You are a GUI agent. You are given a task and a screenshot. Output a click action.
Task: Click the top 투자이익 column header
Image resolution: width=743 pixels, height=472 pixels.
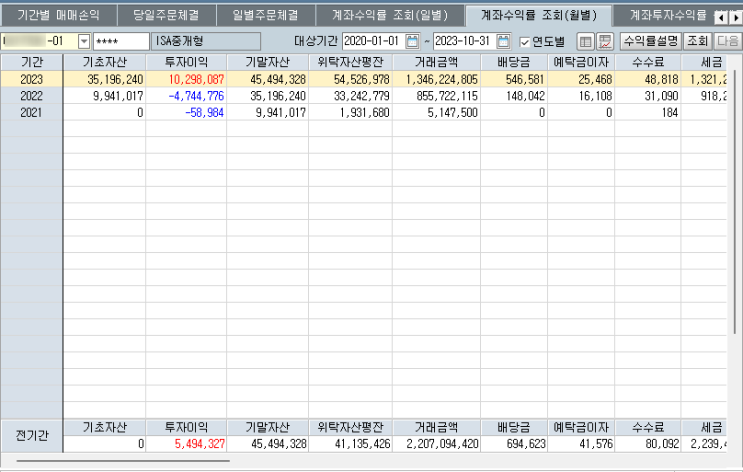(186, 62)
